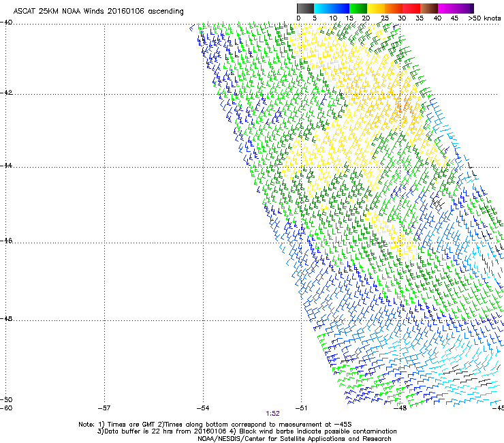This screenshot has height=443, width=504.
Task: Click the gray 0–5 knots legend swatch
Action: click(x=305, y=8)
